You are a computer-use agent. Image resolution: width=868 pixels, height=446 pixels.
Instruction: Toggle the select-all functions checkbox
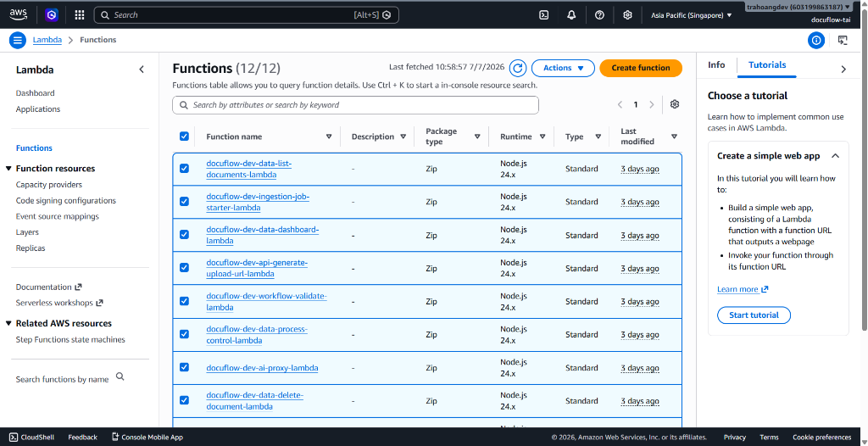pos(184,137)
